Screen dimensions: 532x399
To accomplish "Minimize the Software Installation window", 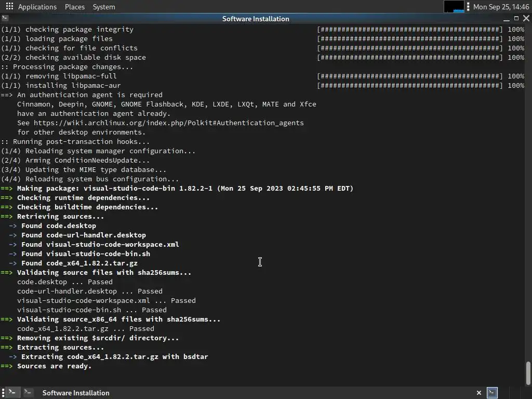I will [506, 19].
